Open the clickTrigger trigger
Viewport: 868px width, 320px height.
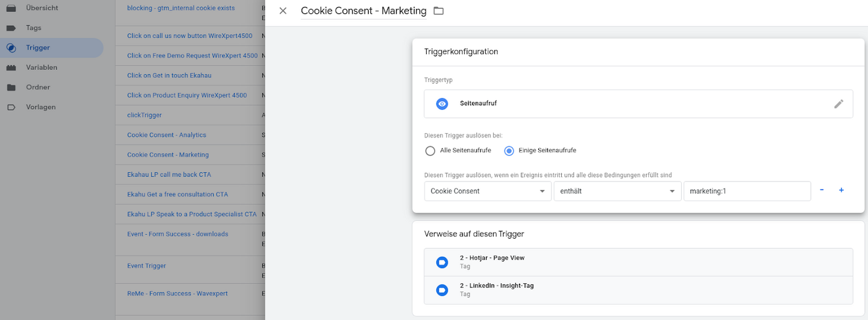[x=145, y=115]
